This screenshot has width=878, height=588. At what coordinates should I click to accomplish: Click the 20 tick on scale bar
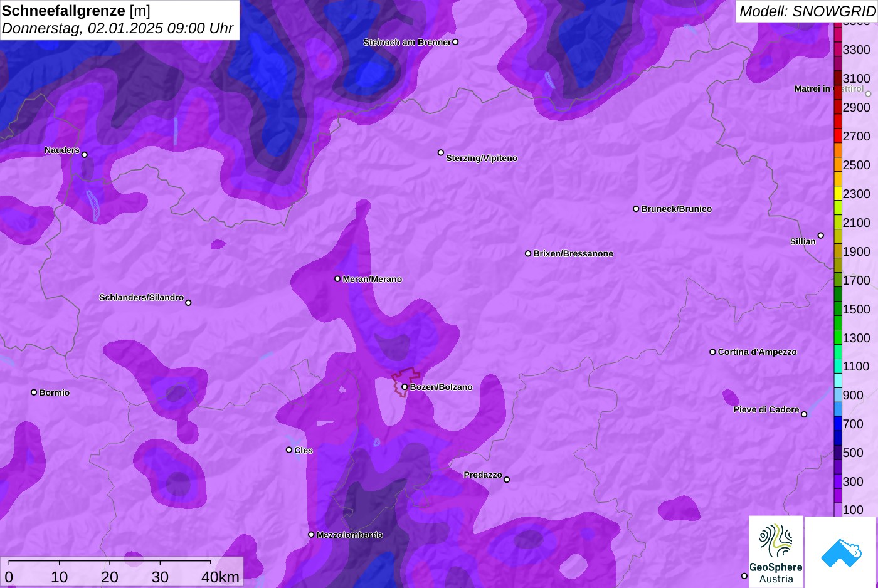click(x=110, y=577)
